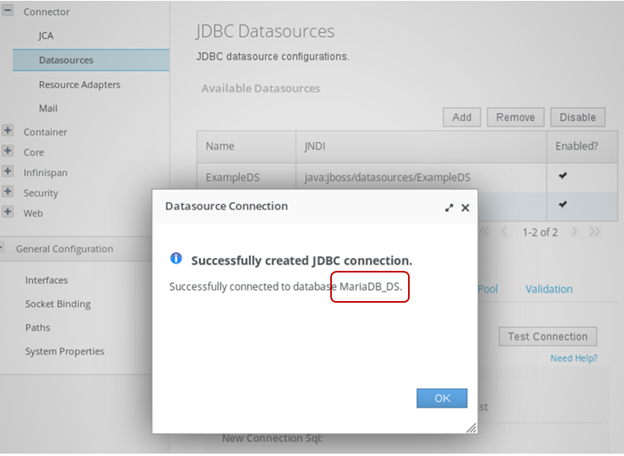Collapse the Connector tree node
The image size is (624, 456).
click(8, 11)
